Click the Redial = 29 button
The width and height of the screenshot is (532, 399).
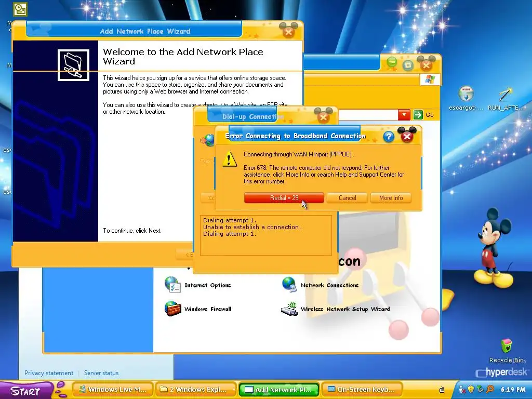click(x=284, y=198)
